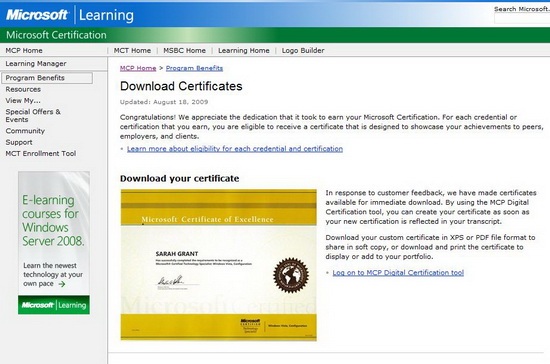Open Resources in the sidebar
Image resolution: width=550 pixels, height=364 pixels.
(x=23, y=89)
